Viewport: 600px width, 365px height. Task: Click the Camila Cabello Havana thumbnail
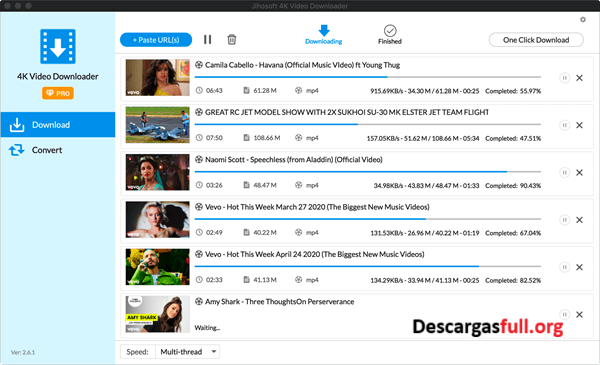coord(158,77)
